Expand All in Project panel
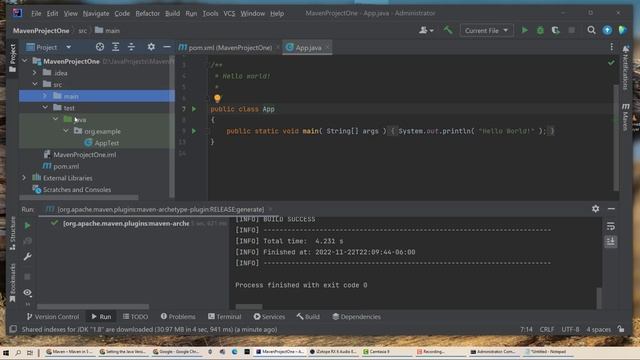Image resolution: width=640 pixels, height=360 pixels. coord(116,47)
